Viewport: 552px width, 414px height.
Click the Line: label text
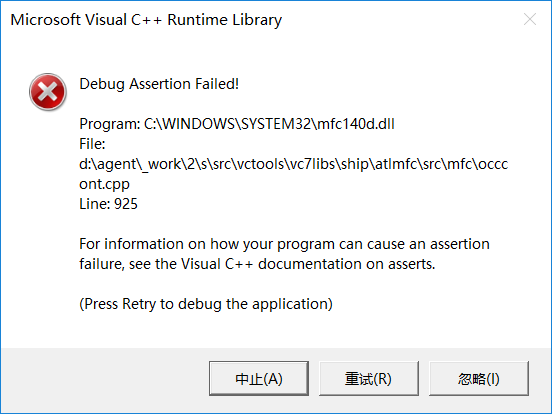point(94,204)
